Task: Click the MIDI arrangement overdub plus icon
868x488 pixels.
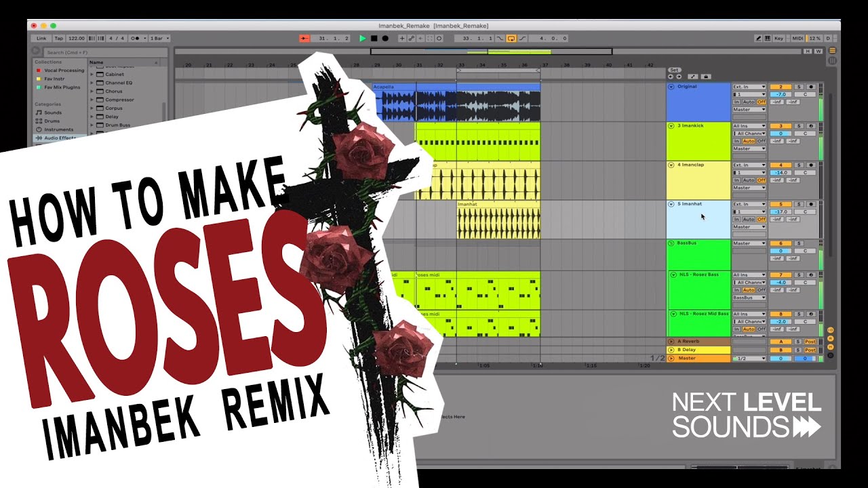Action: [x=402, y=39]
